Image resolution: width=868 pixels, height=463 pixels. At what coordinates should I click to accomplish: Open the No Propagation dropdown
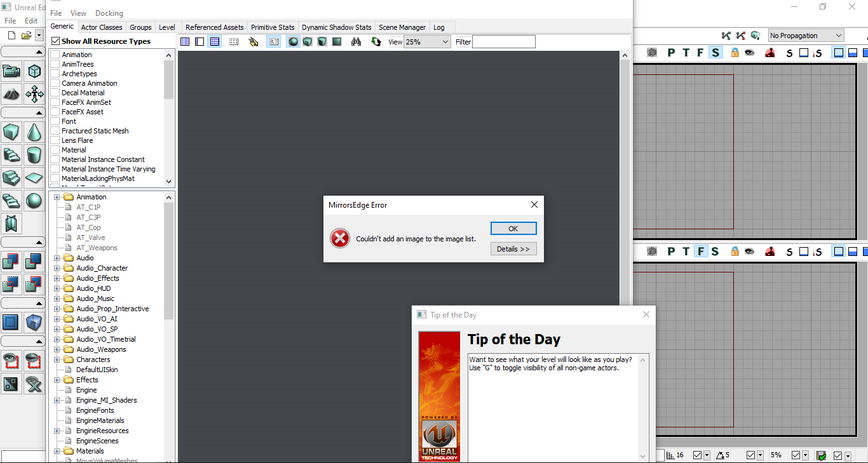(806, 36)
